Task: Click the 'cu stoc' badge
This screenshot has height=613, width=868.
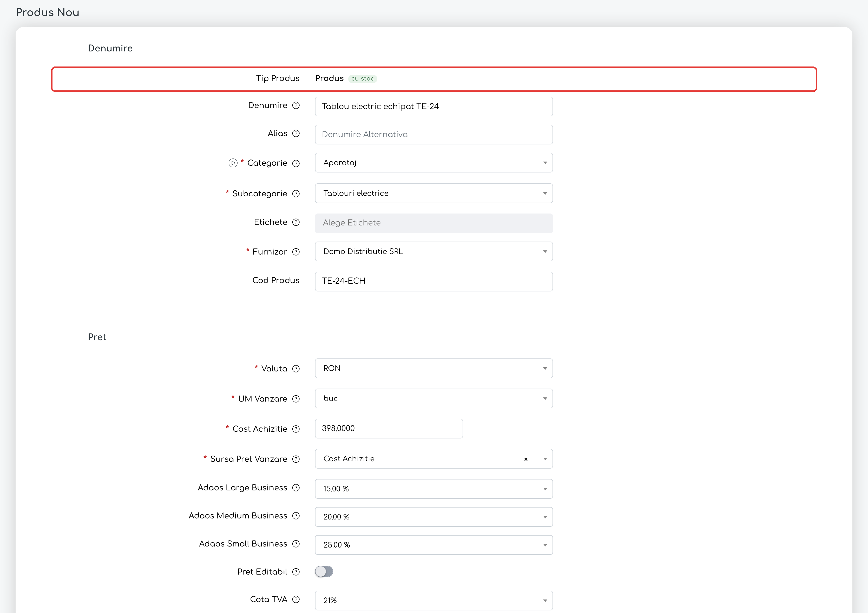Action: click(x=363, y=79)
